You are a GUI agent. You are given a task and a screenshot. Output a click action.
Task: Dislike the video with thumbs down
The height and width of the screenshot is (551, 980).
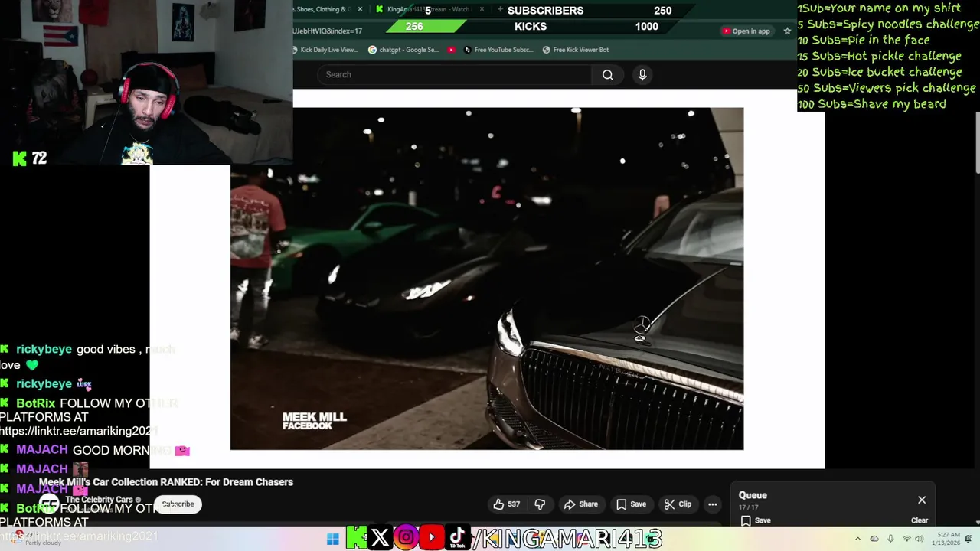click(x=540, y=504)
